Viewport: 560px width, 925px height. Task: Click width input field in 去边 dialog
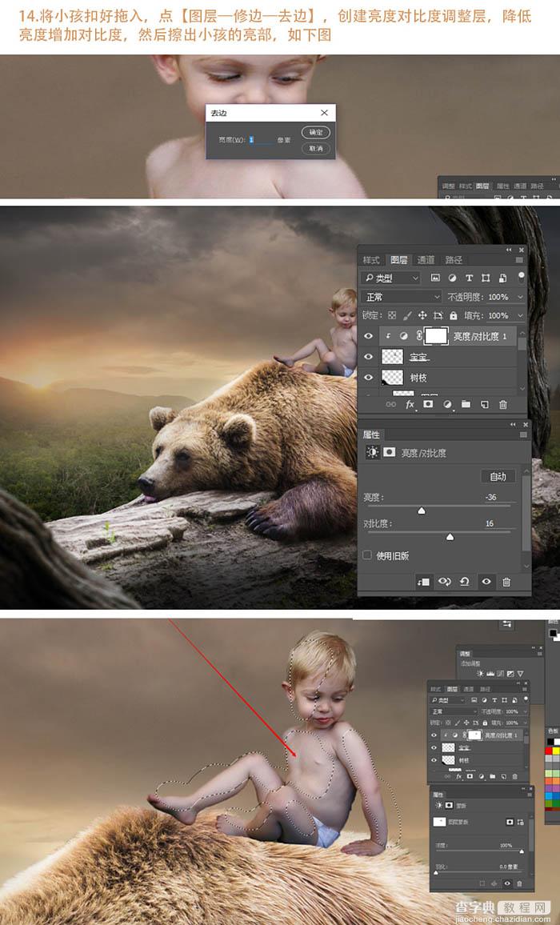(x=260, y=140)
